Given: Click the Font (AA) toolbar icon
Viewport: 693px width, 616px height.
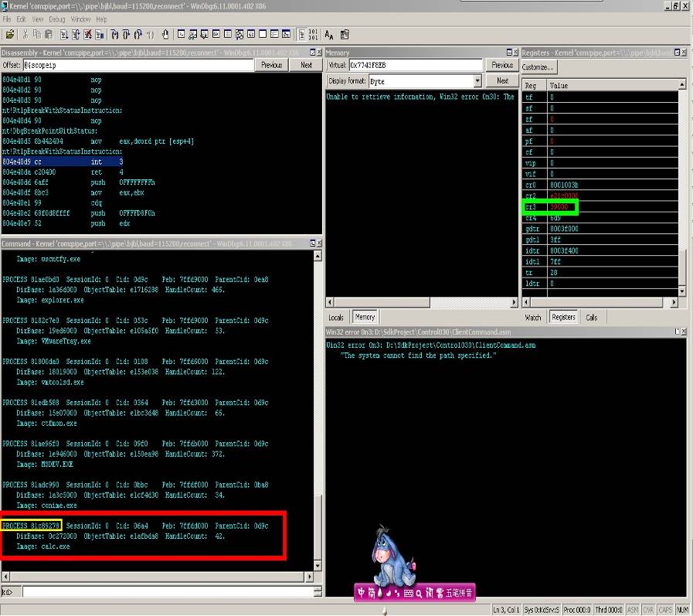Looking at the screenshot, I should coord(329,35).
